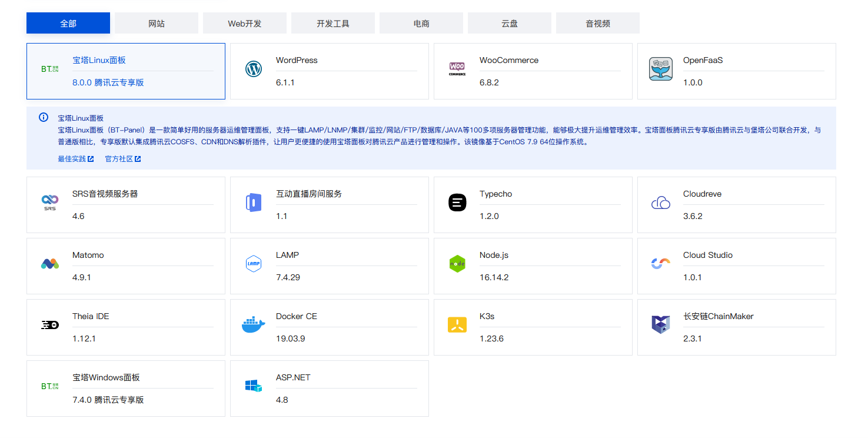Viewport: 868px width, 438px height.
Task: Click the LAMP logo icon
Action: click(253, 264)
